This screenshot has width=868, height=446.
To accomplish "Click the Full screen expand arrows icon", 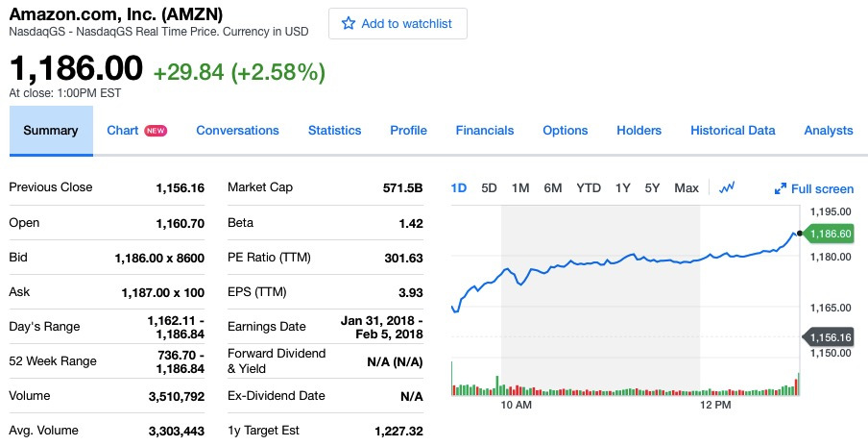I will click(780, 189).
